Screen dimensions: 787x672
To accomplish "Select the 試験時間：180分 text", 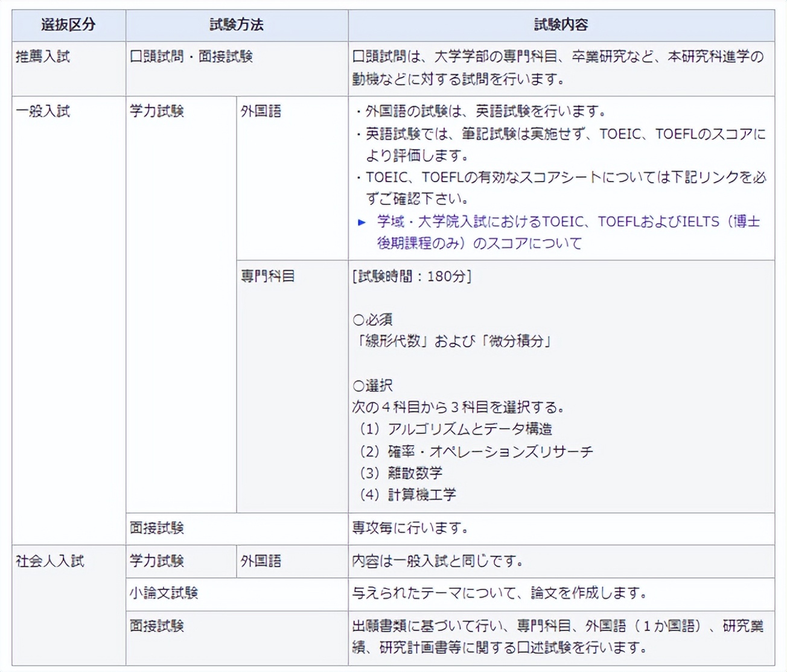I will click(x=412, y=276).
